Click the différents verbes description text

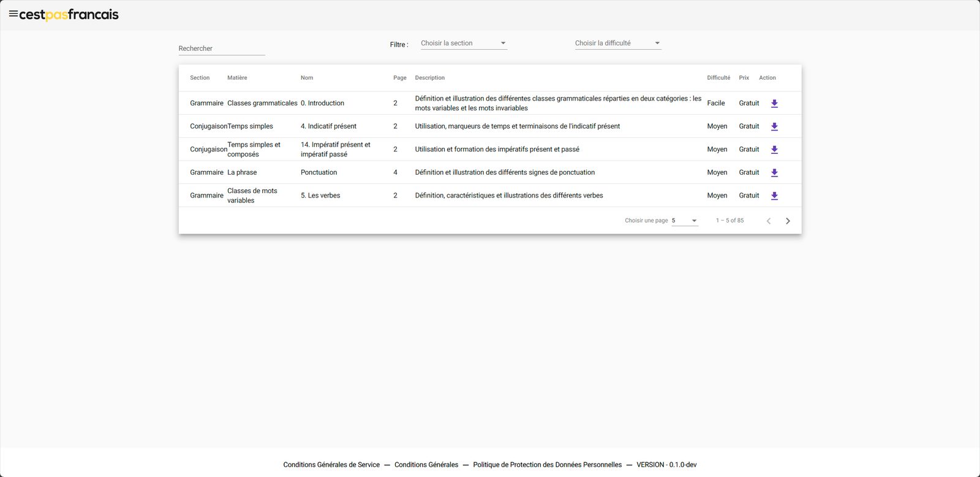(x=509, y=196)
